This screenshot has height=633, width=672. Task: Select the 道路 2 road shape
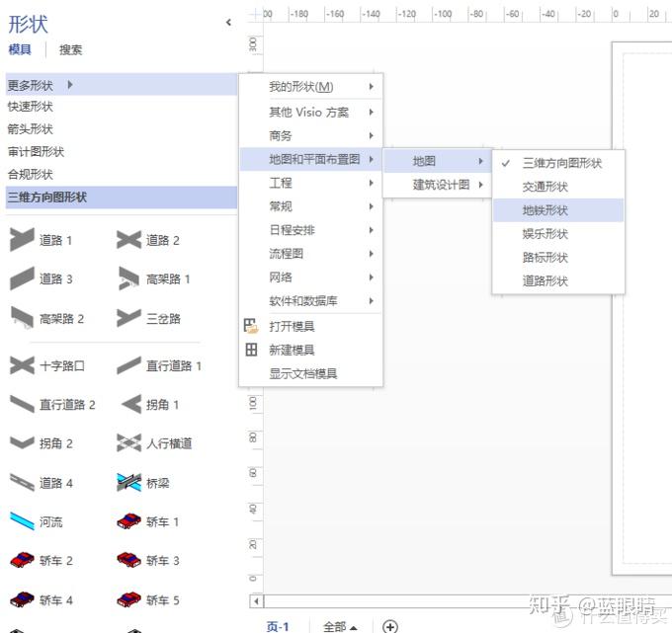point(148,240)
